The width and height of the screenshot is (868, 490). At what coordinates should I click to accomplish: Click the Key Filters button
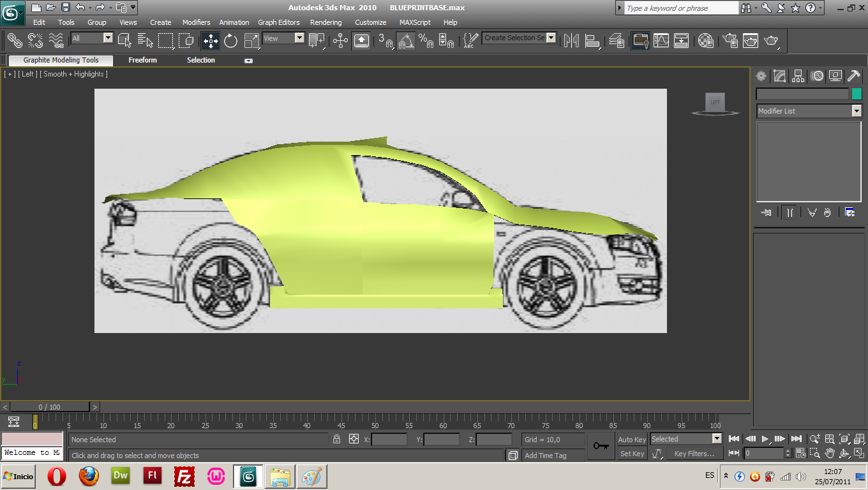(694, 454)
